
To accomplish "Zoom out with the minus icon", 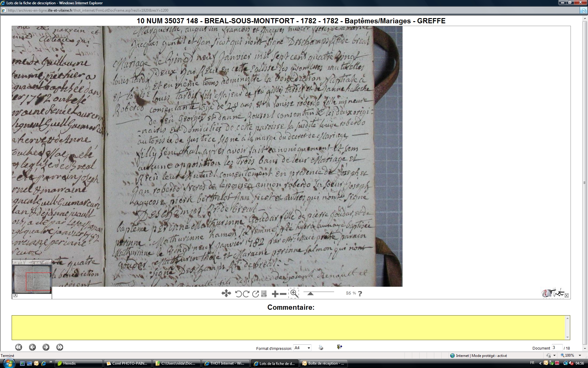I will (283, 294).
